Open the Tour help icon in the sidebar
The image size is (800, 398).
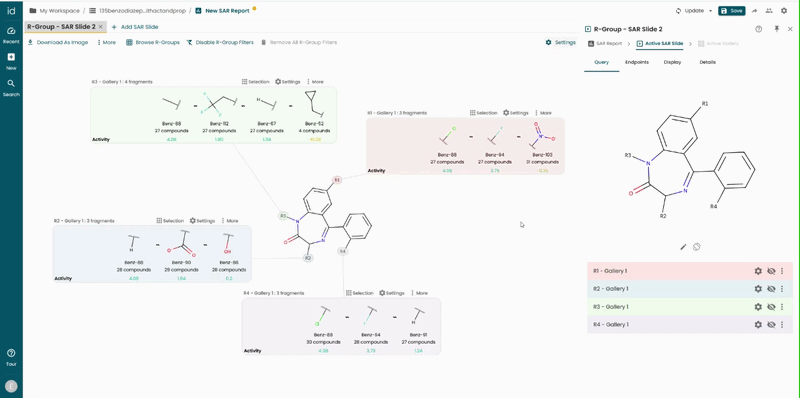[11, 357]
